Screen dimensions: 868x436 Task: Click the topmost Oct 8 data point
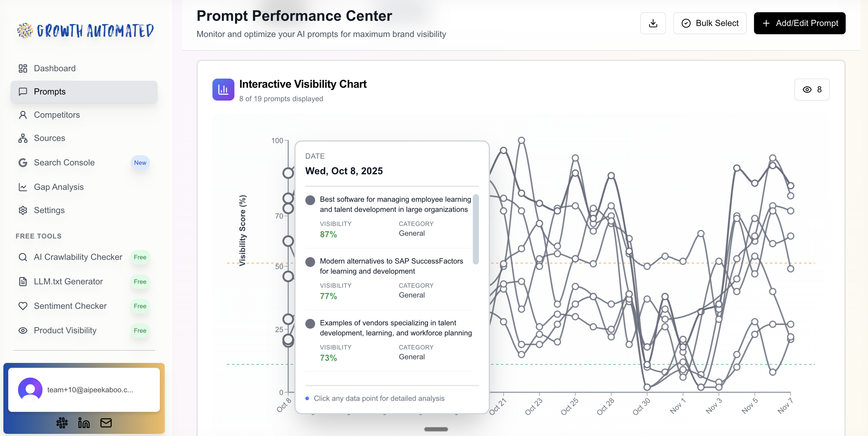coord(288,173)
